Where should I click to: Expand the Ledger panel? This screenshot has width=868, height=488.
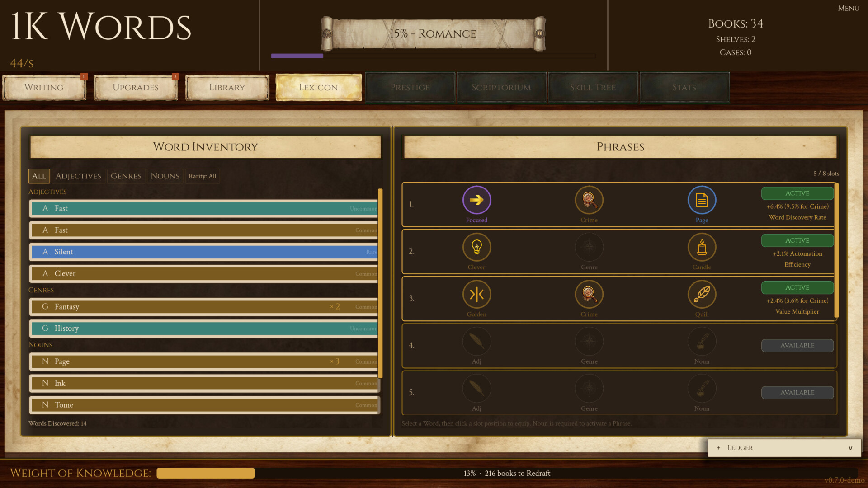coord(784,448)
